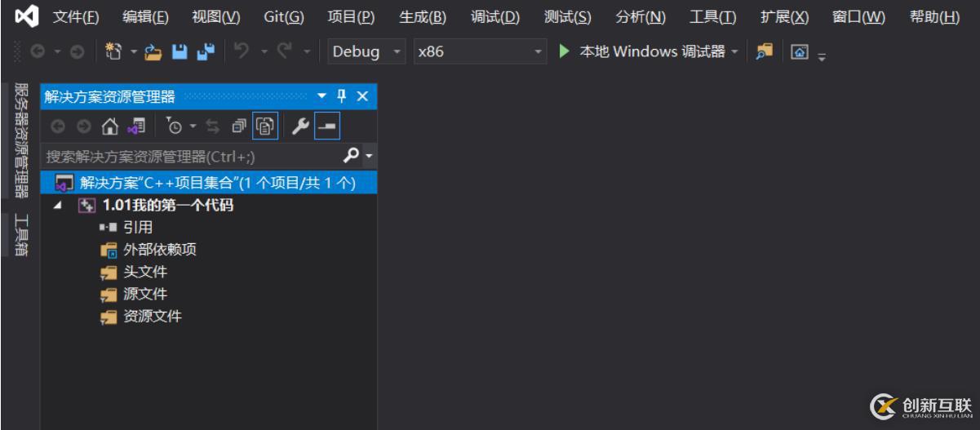
Task: Click the sync with active document icon
Action: (x=213, y=126)
